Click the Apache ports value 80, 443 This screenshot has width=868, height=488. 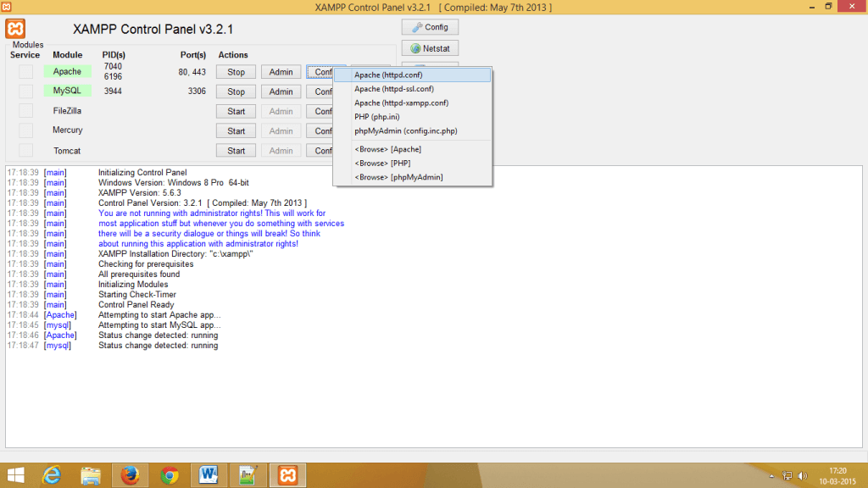192,72
